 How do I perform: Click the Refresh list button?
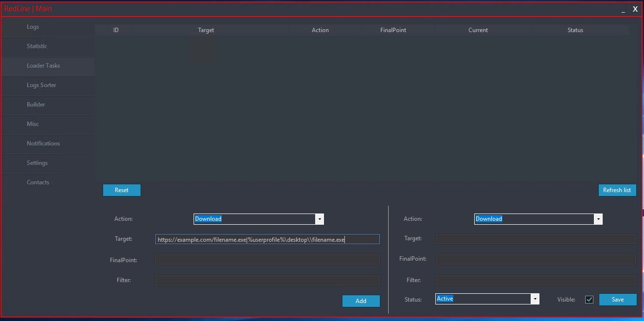[617, 190]
